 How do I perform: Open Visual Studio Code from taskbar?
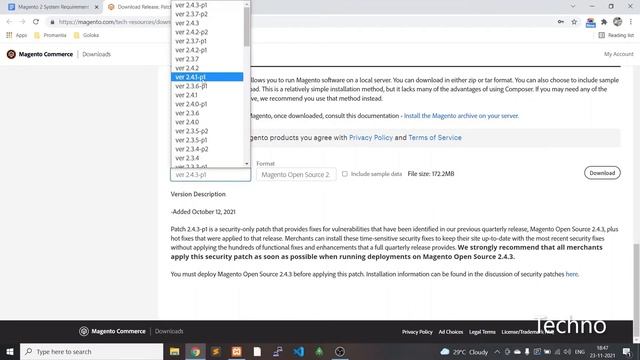[x=299, y=351]
